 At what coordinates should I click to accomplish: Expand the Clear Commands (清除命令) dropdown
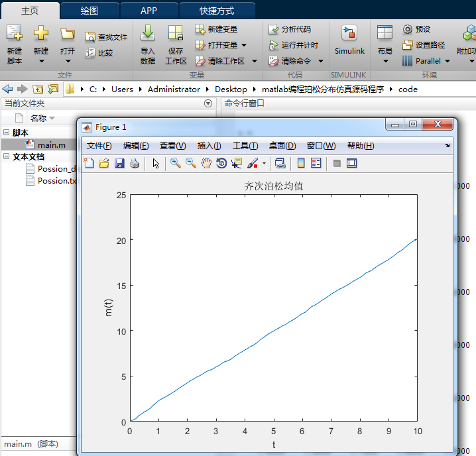pyautogui.click(x=321, y=62)
